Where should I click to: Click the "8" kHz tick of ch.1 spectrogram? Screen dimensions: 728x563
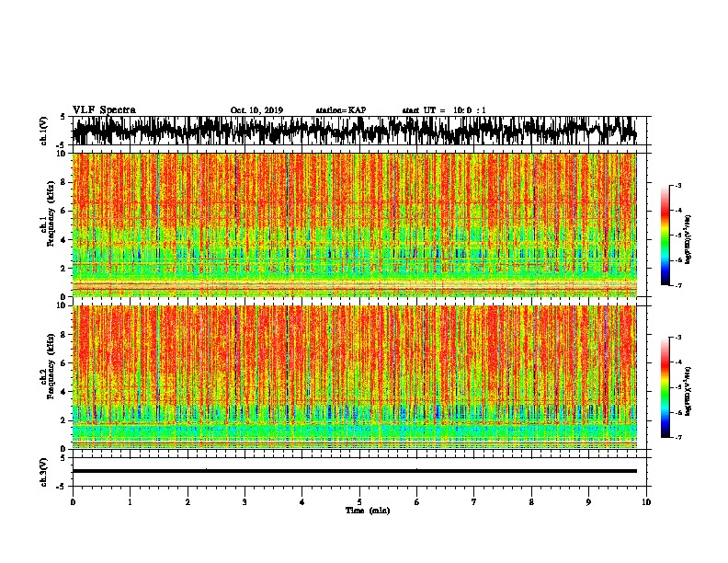coord(63,182)
